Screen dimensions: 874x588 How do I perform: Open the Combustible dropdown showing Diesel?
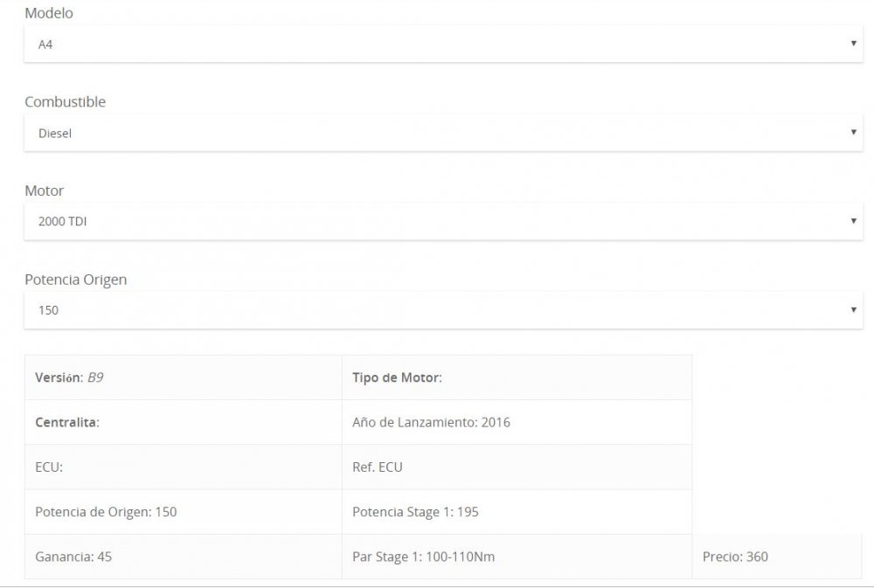click(x=443, y=133)
